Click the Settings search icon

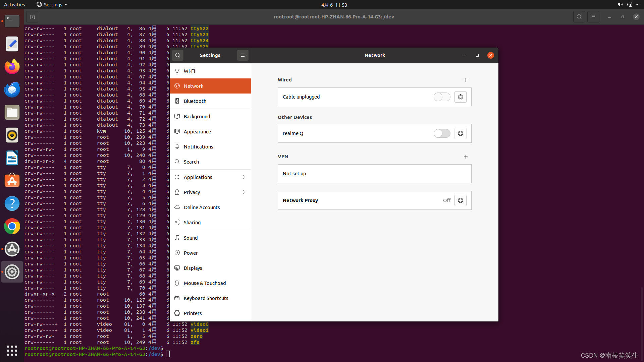tap(178, 55)
